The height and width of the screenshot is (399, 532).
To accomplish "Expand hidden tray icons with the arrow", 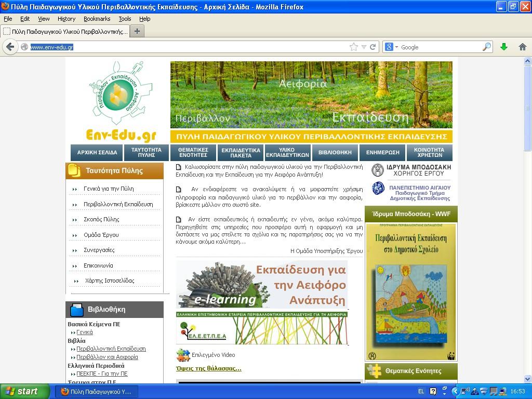I will pyautogui.click(x=455, y=391).
